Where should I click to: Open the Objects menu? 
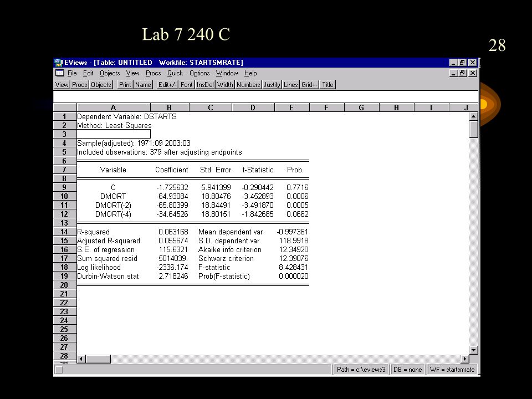[110, 73]
